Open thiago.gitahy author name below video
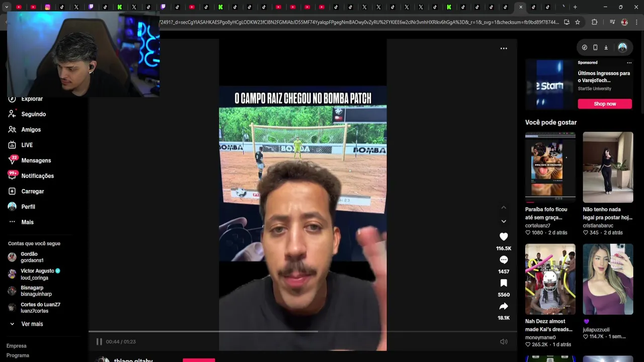This screenshot has width=644, height=362. pyautogui.click(x=133, y=360)
